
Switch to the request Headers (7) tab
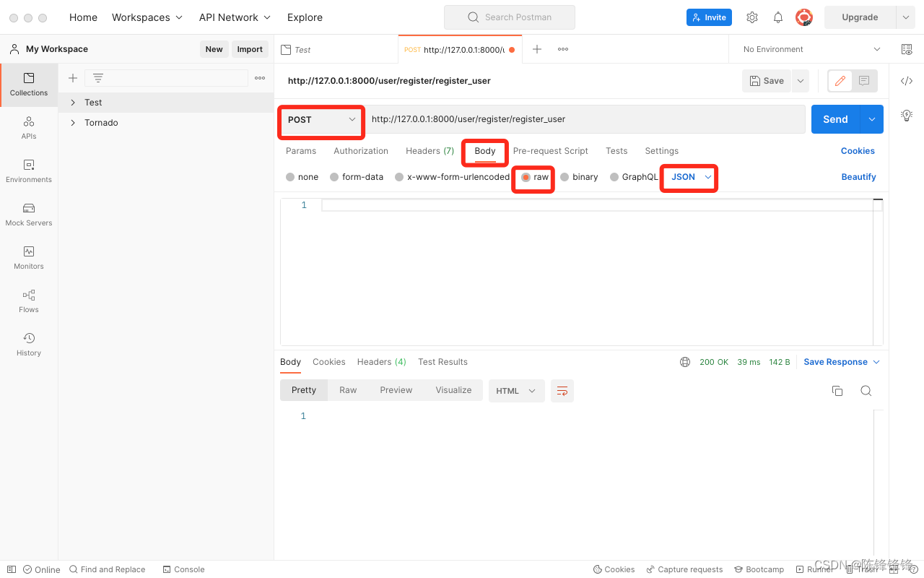click(430, 151)
